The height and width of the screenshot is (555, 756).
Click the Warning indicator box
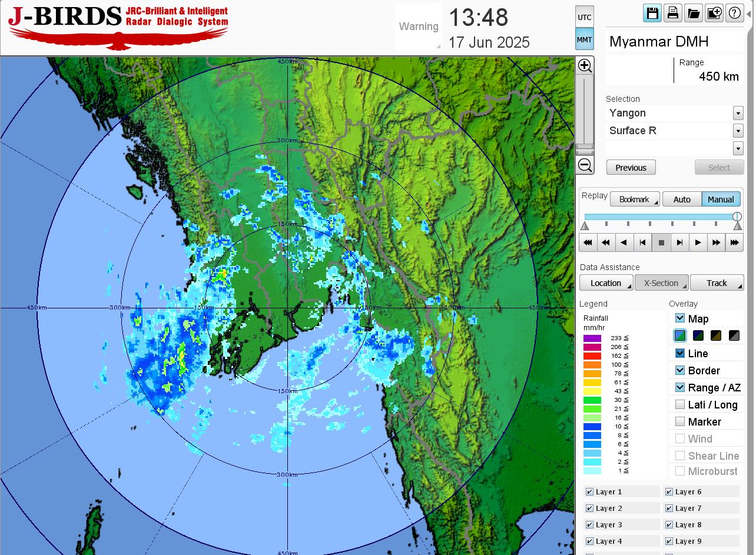(x=418, y=26)
